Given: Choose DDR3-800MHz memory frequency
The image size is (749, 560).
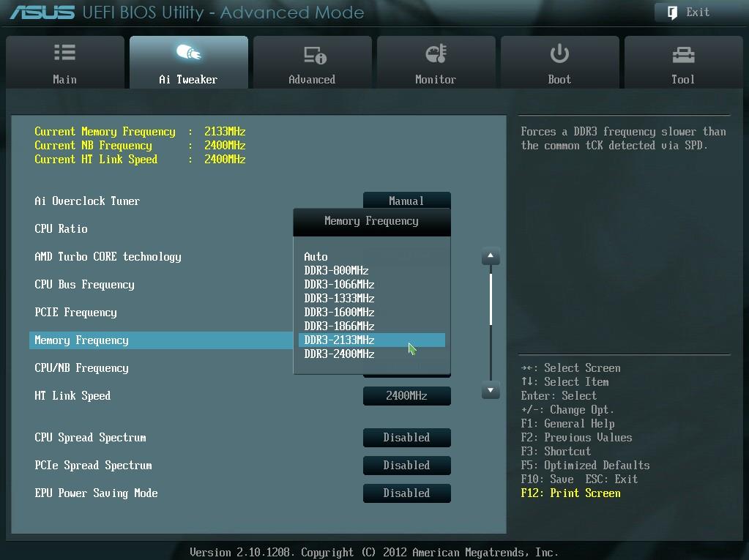Looking at the screenshot, I should coord(372,271).
